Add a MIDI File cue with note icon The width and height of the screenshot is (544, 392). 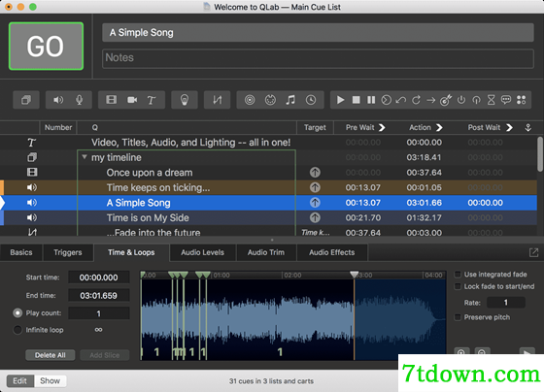click(290, 100)
